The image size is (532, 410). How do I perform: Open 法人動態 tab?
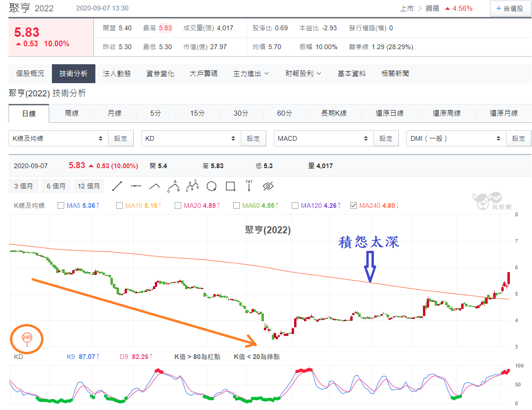[117, 73]
